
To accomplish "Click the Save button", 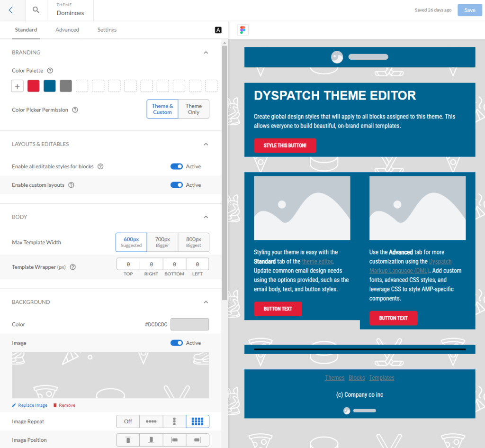I will pyautogui.click(x=469, y=10).
